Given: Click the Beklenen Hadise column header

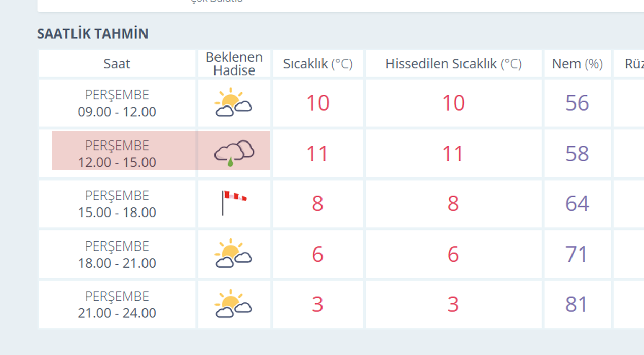Looking at the screenshot, I should click(234, 64).
